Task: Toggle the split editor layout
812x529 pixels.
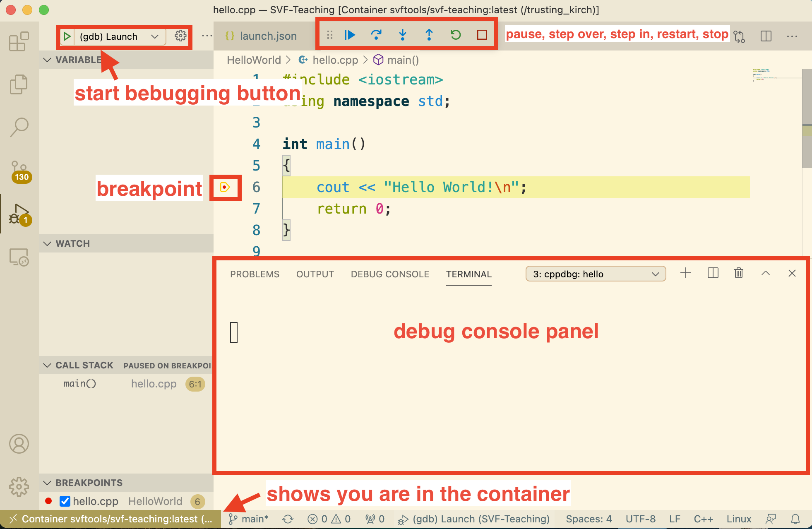Action: click(x=766, y=36)
